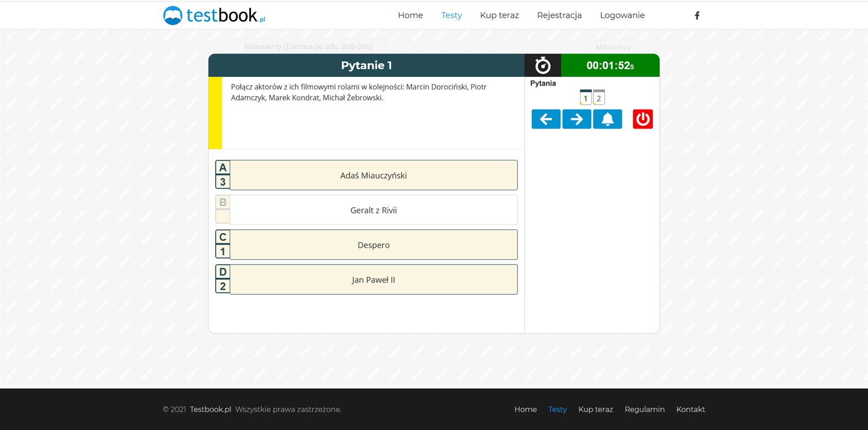868x430 pixels.
Task: Click the Kontakt link in footer
Action: [690, 409]
